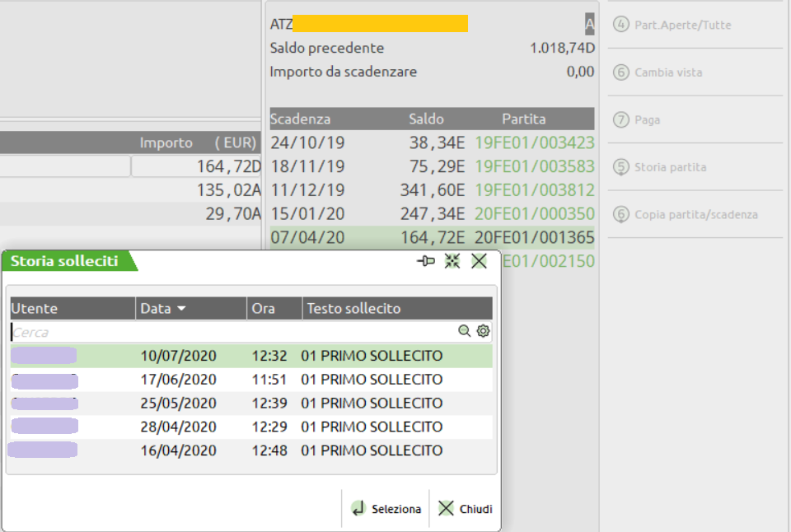Click the collapse arrows icon in dialog header
This screenshot has width=791, height=532.
[452, 261]
